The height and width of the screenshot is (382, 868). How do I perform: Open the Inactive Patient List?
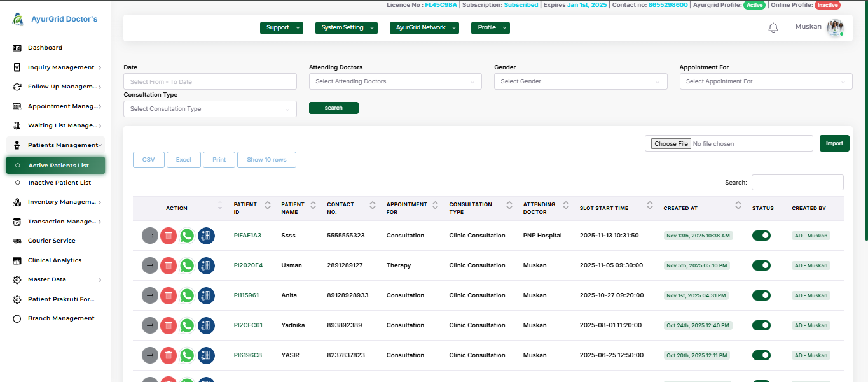pyautogui.click(x=59, y=183)
